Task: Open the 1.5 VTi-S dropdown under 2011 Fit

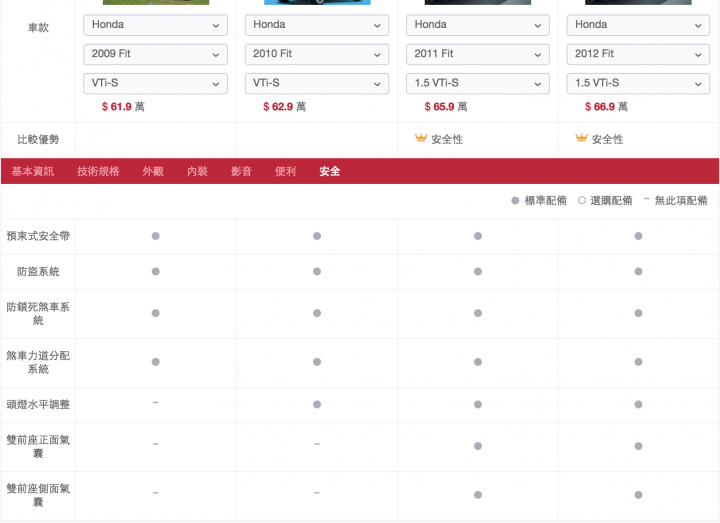Action: point(478,84)
